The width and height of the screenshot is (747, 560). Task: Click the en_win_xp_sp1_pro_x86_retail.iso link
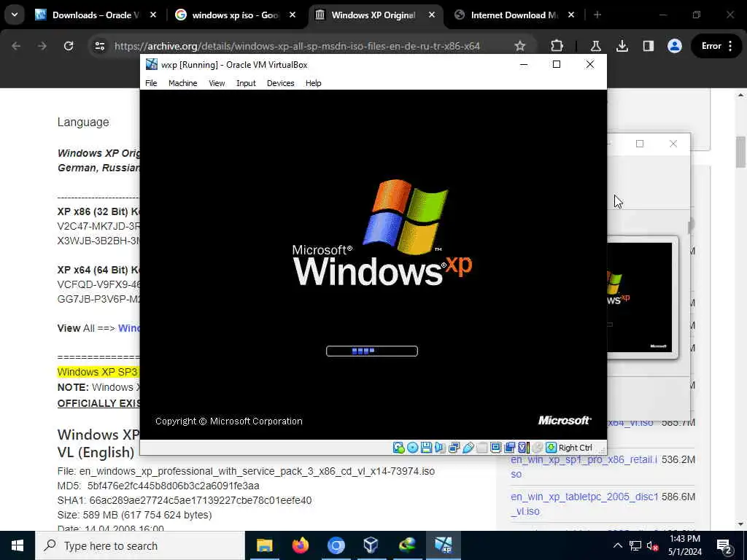pyautogui.click(x=584, y=467)
